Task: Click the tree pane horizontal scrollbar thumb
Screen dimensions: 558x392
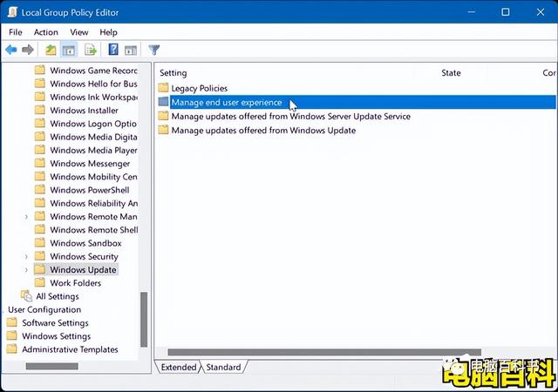Action: coord(52,366)
